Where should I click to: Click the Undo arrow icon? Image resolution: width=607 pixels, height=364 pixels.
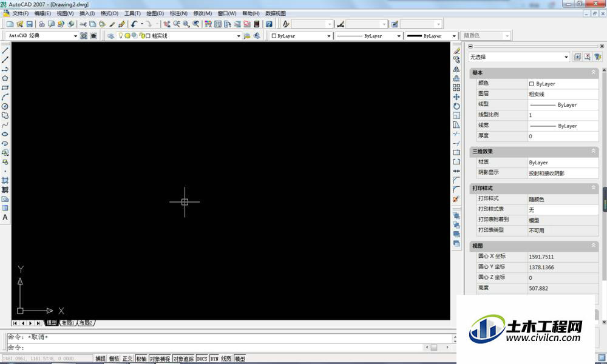pyautogui.click(x=134, y=24)
